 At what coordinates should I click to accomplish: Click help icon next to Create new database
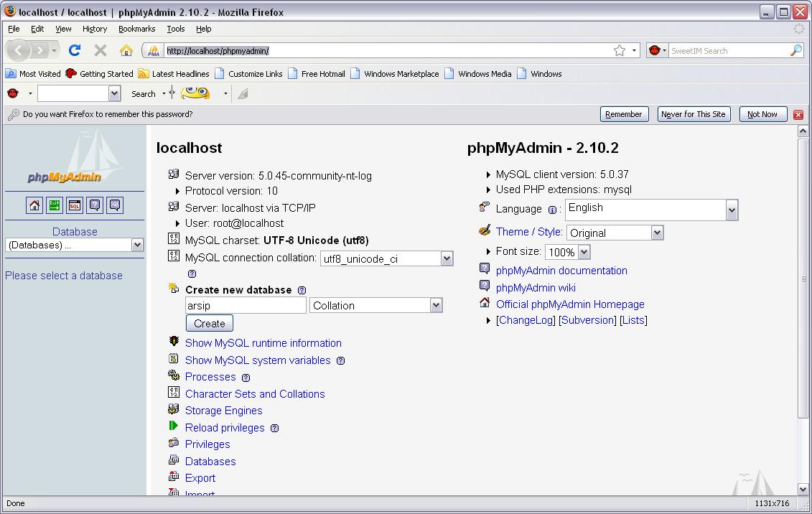point(302,291)
